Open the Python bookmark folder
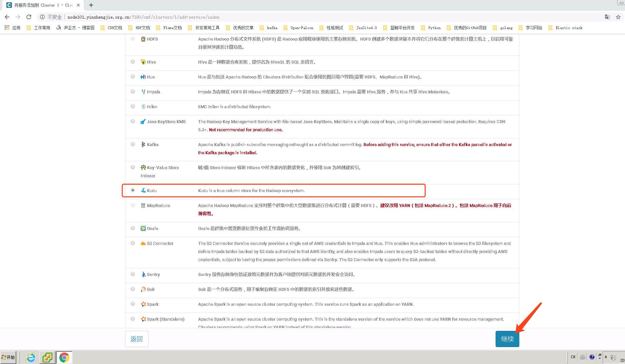This screenshot has width=625, height=364. click(x=431, y=28)
